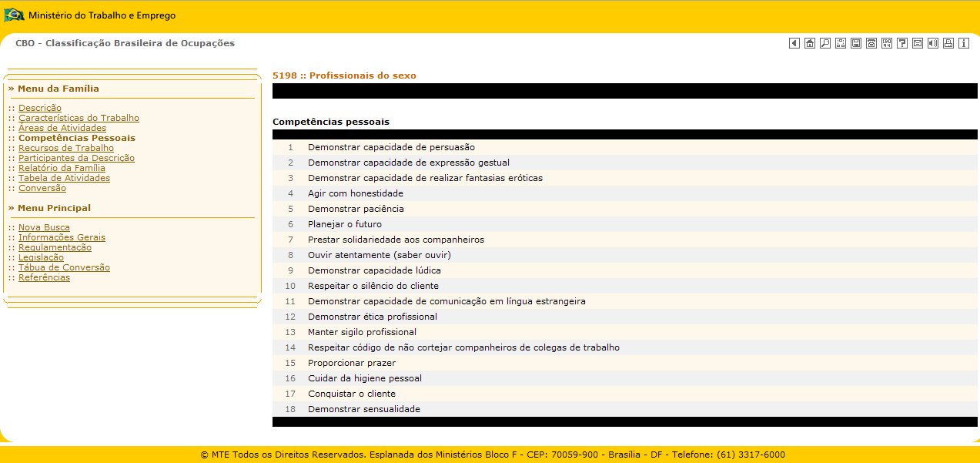Click the telephone contact icon
The height and width of the screenshot is (463, 980).
tap(871, 43)
